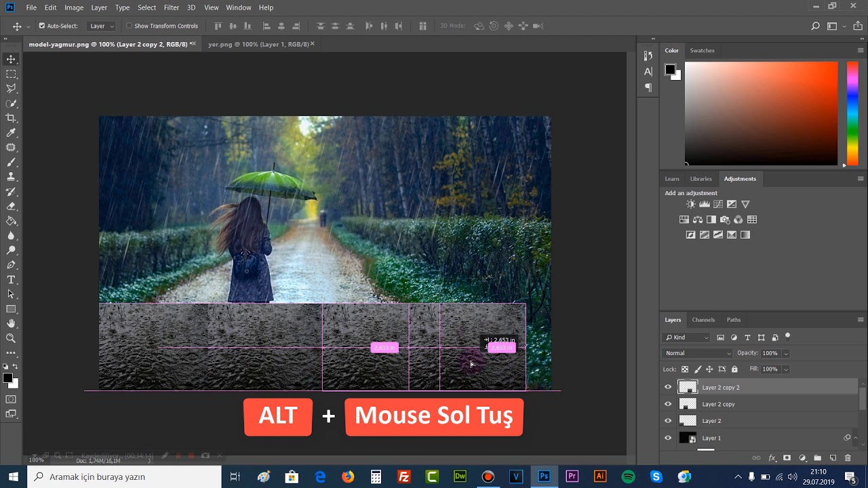Hide Layer 2 copy visibility eye
868x488 pixels.
pyautogui.click(x=668, y=404)
